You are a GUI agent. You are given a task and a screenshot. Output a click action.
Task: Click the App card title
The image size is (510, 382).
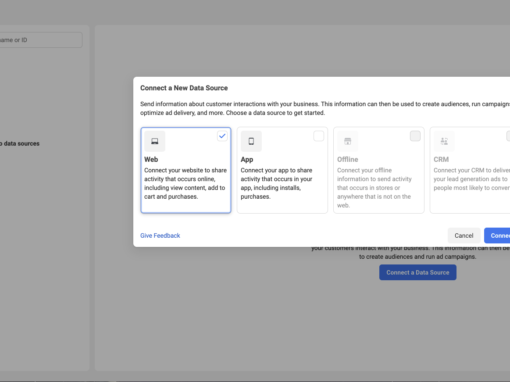[x=247, y=159]
